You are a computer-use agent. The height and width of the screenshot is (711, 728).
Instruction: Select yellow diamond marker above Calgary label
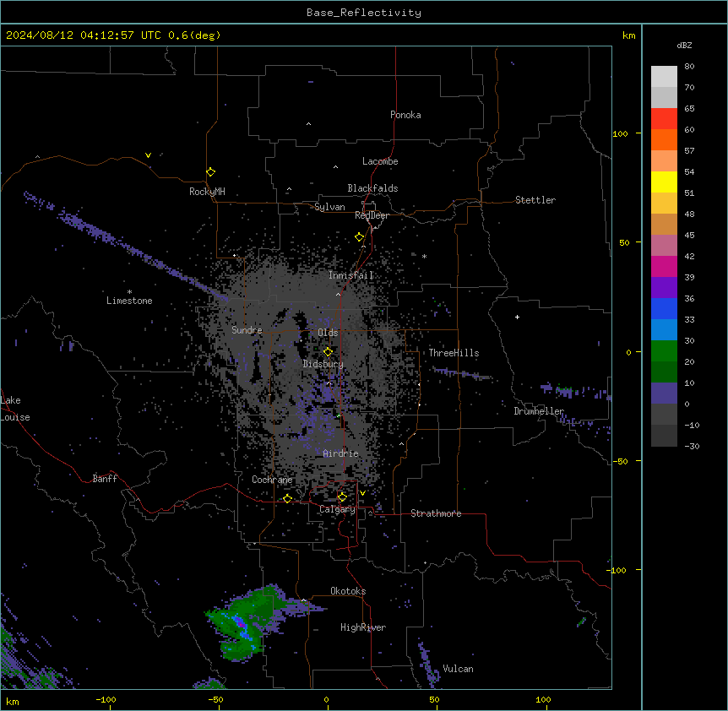pyautogui.click(x=342, y=497)
